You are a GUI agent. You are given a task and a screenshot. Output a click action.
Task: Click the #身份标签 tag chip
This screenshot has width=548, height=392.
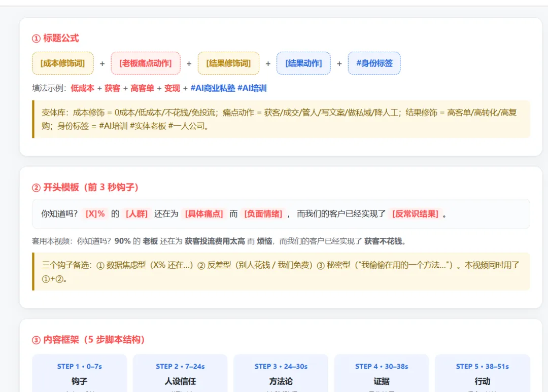pyautogui.click(x=374, y=63)
